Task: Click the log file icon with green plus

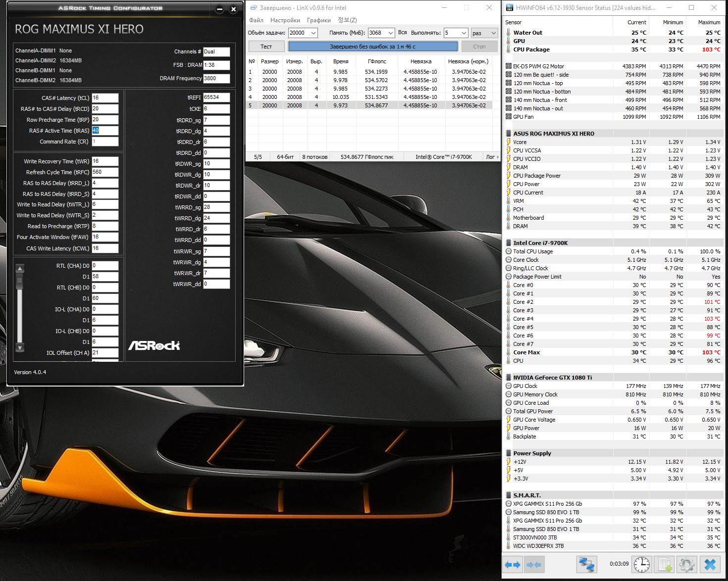Action: point(664,565)
